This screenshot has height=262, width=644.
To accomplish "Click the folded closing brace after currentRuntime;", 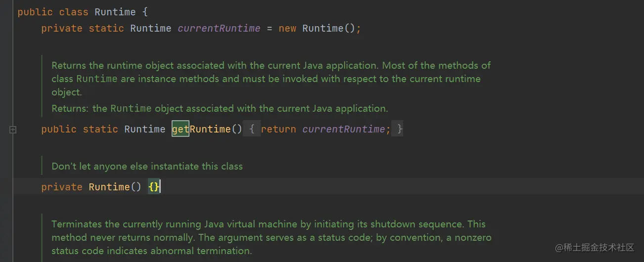I will click(x=397, y=129).
